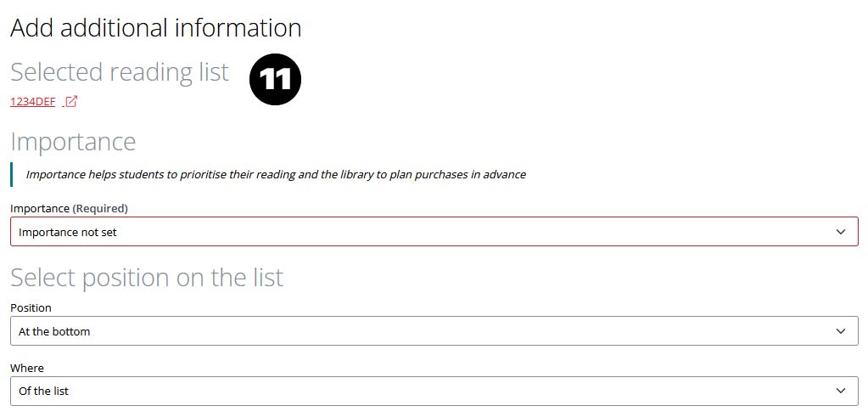The width and height of the screenshot is (868, 417).
Task: Click the 'Selected reading list' heading
Action: (x=120, y=72)
